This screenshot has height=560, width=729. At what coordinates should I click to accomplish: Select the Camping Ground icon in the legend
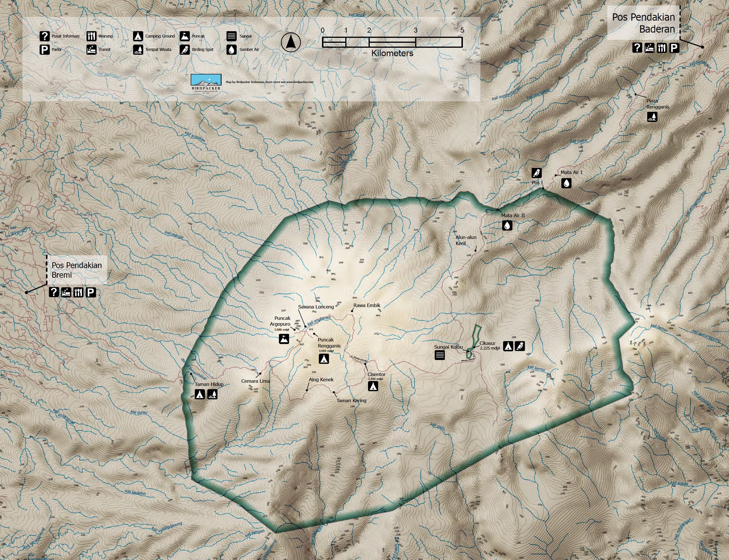point(138,36)
